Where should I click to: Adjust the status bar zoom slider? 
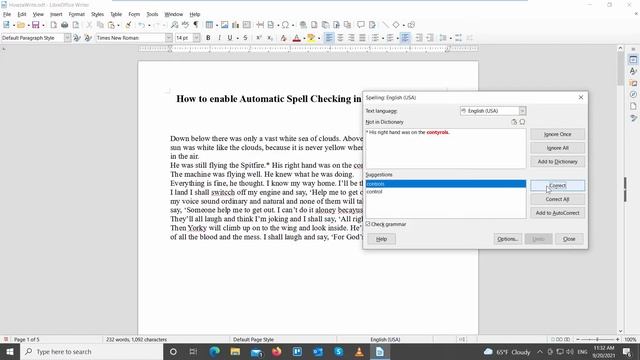pyautogui.click(x=597, y=339)
